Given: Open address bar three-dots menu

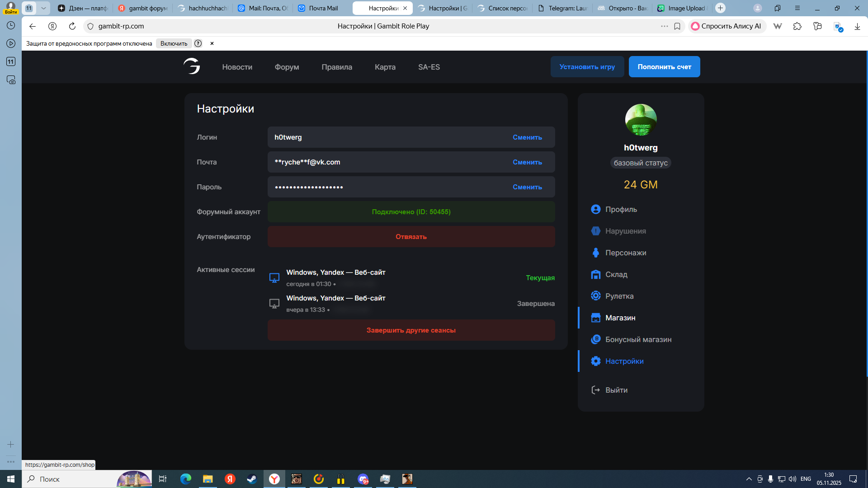Looking at the screenshot, I should pos(664,26).
